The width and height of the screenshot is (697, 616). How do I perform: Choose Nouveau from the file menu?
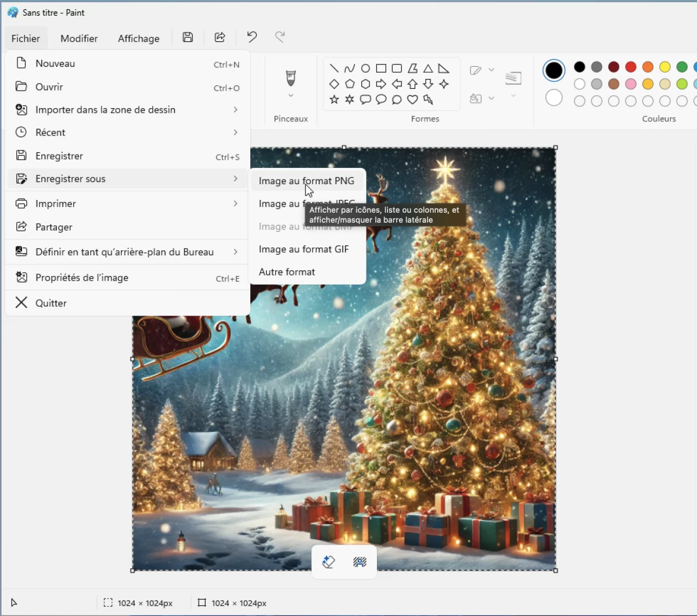click(x=127, y=63)
